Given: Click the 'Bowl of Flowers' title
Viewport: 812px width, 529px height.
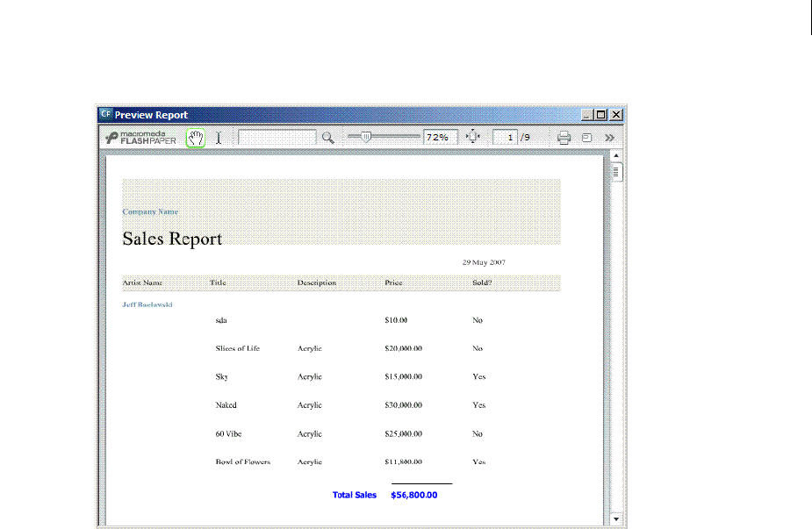Looking at the screenshot, I should 243,461.
